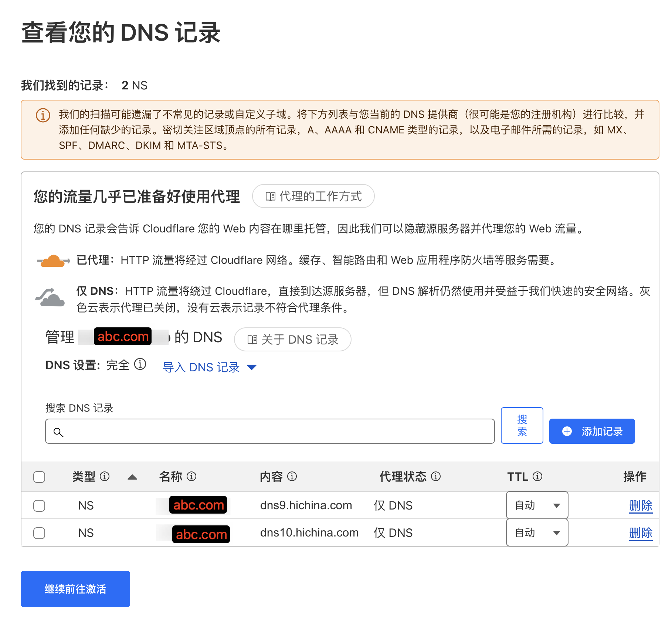
Task: Open TTL 自动 dropdown for dns10.hichina.com
Action: click(537, 532)
